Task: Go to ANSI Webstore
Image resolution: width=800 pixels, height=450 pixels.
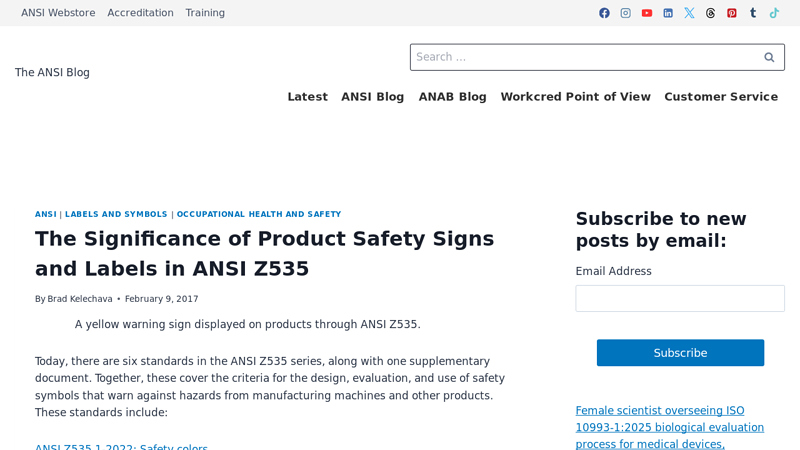Action: (x=58, y=13)
